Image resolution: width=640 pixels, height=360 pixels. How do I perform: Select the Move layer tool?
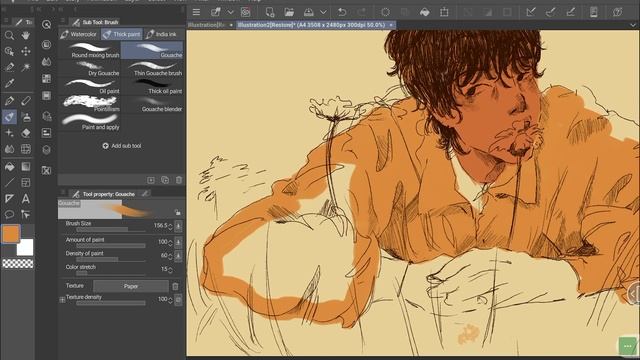tap(26, 51)
